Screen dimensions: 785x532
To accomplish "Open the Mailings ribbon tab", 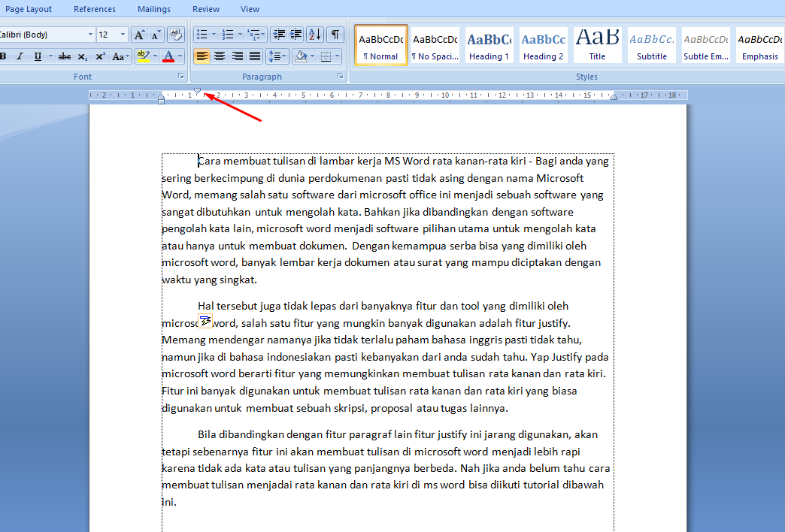I will click(x=153, y=8).
